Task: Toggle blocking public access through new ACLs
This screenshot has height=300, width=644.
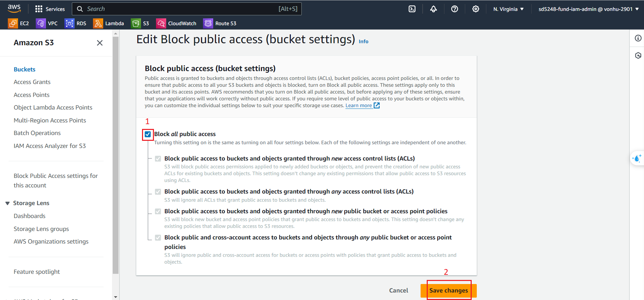Action: tap(158, 158)
